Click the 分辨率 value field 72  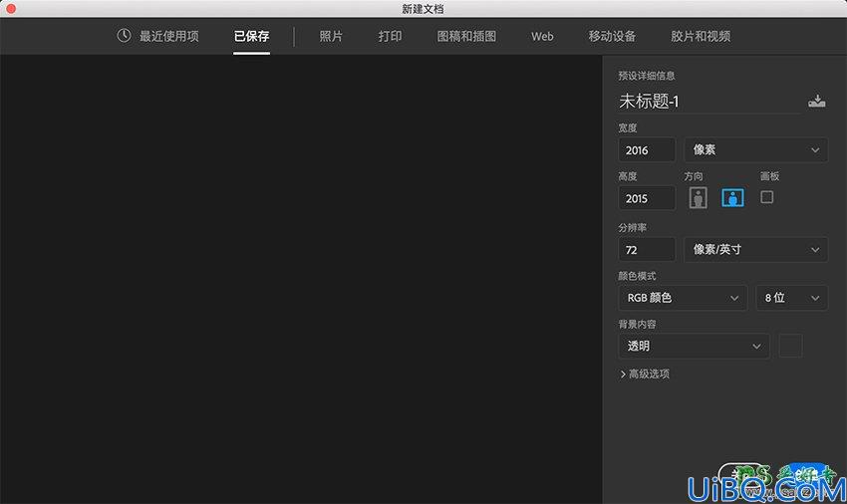pos(647,250)
